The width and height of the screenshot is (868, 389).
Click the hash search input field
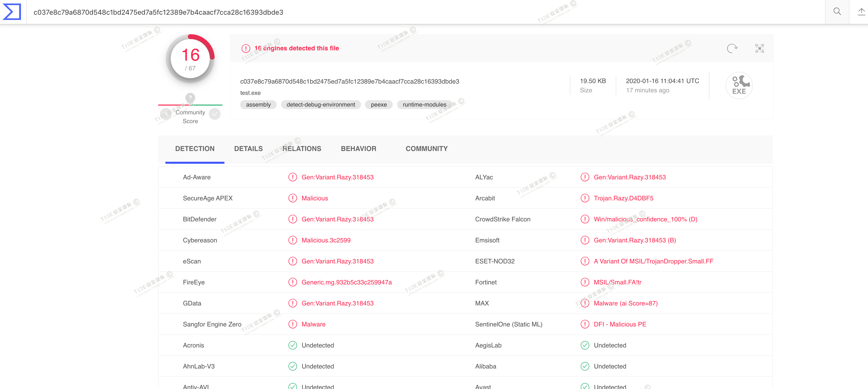pyautogui.click(x=404, y=12)
